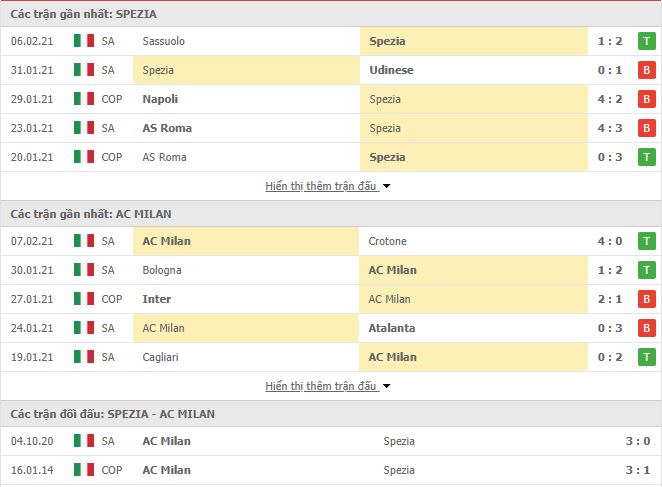Click green T badge for AC Milan-Crotone
The image size is (662, 487).
pos(646,241)
